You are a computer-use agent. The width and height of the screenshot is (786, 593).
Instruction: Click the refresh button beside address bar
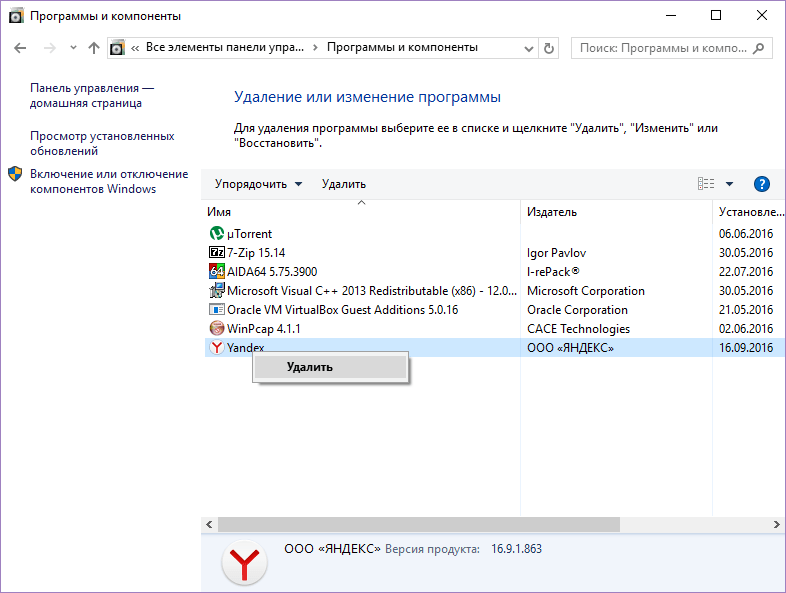click(549, 48)
